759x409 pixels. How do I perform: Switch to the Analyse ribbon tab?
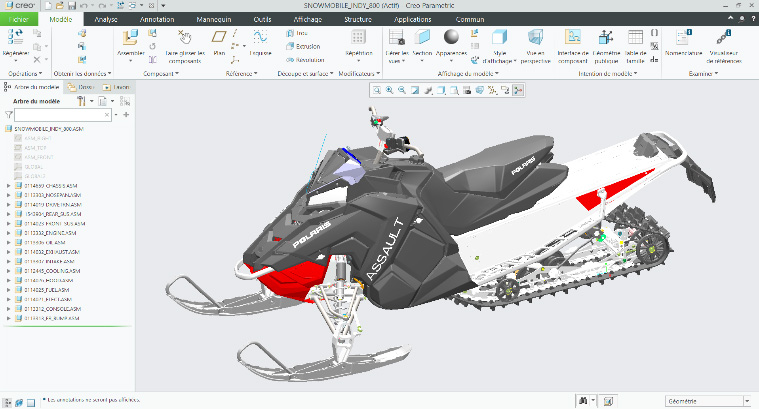click(106, 19)
